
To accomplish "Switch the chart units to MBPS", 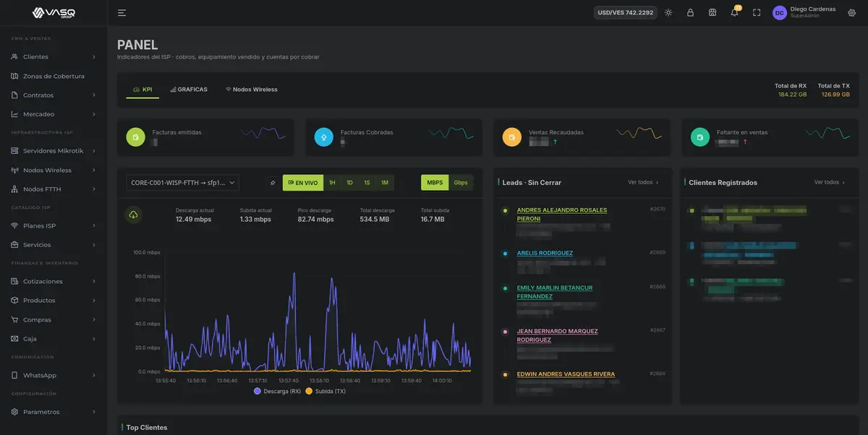I will 435,183.
